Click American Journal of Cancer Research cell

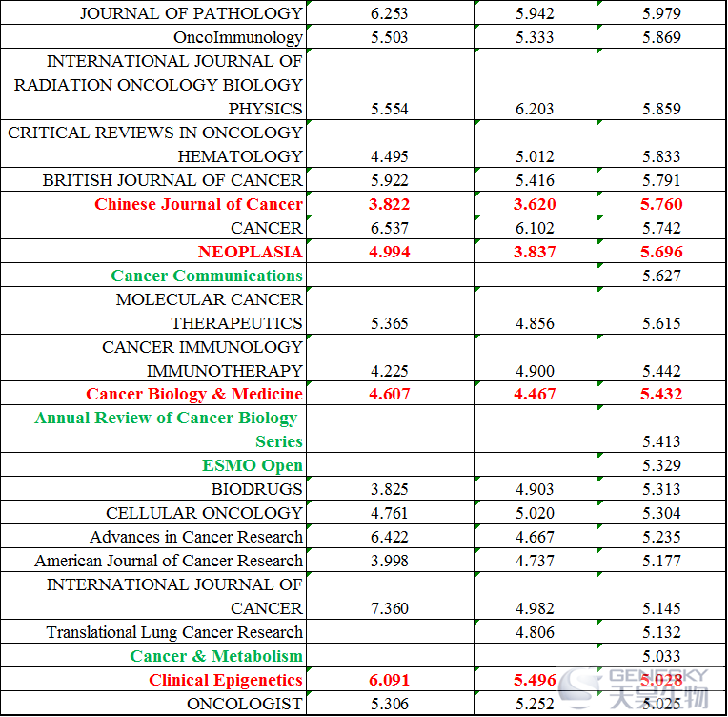pos(153,560)
